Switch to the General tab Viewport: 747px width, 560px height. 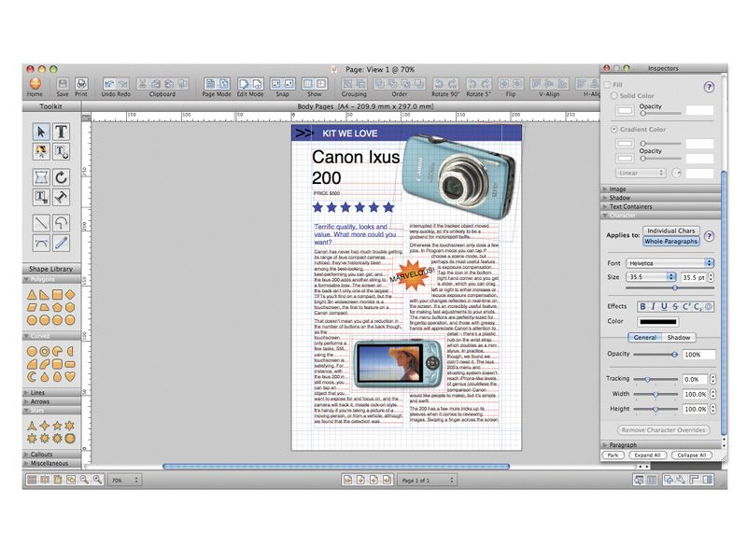(x=644, y=337)
